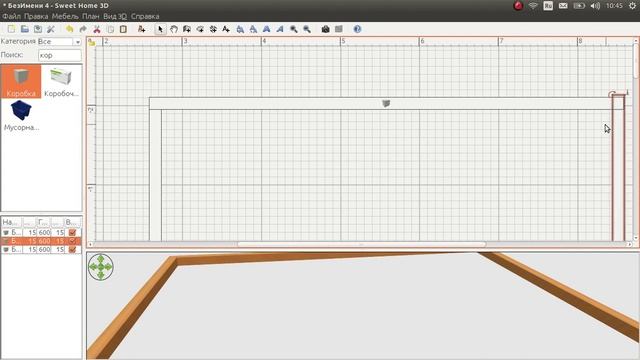640x360 pixels.
Task: Open the system volume indicator
Action: 595,6
